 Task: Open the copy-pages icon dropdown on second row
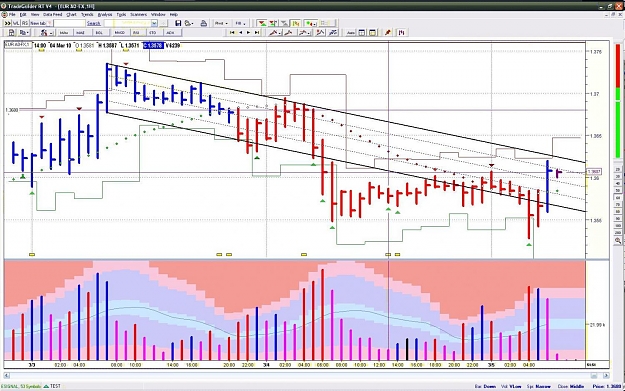(27, 33)
